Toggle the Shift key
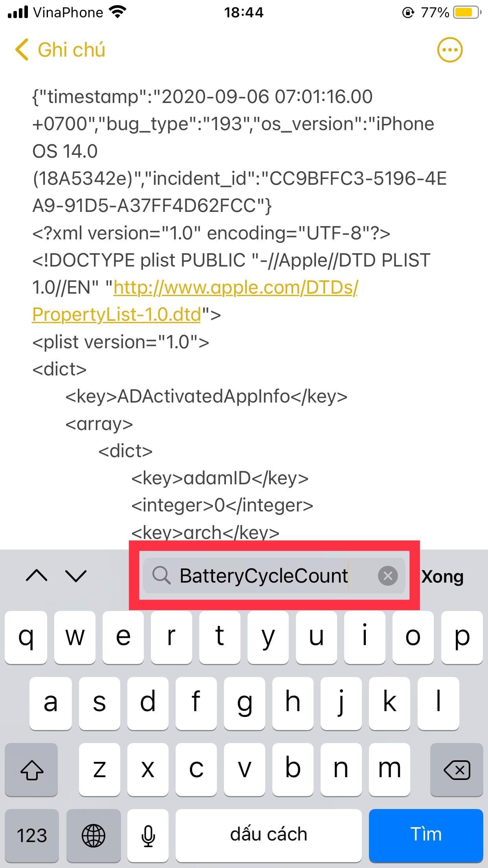This screenshot has height=868, width=488. pos(31,769)
